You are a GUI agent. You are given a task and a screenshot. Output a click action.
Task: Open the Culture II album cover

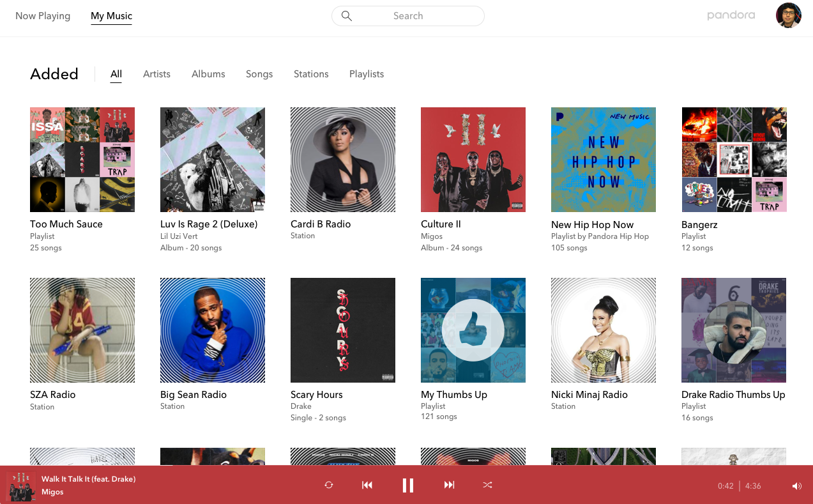point(473,160)
